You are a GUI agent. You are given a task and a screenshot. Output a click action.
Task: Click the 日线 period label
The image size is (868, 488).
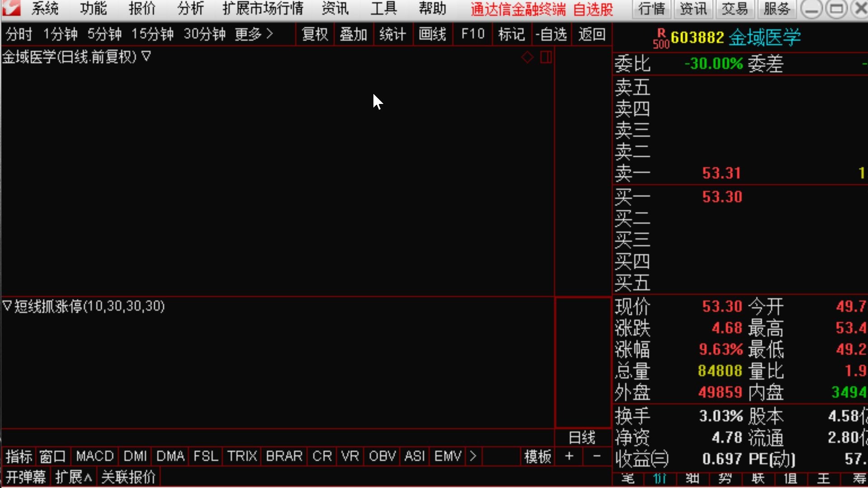point(582,437)
